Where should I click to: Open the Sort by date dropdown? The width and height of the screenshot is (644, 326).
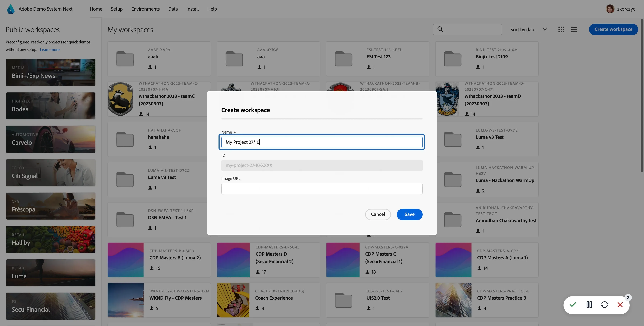point(528,29)
